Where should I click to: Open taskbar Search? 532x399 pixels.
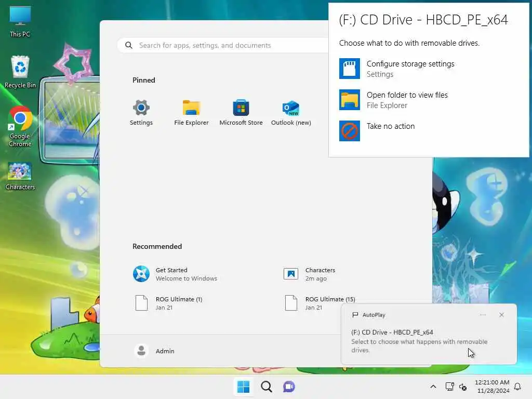(x=267, y=387)
